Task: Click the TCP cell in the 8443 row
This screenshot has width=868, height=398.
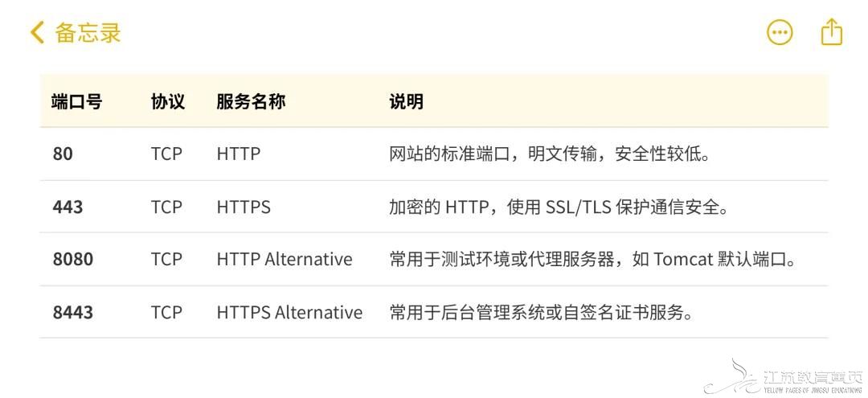Action: click(166, 312)
